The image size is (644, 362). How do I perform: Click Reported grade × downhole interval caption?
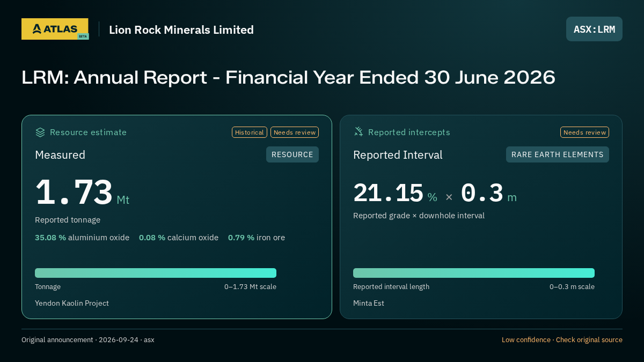point(419,216)
